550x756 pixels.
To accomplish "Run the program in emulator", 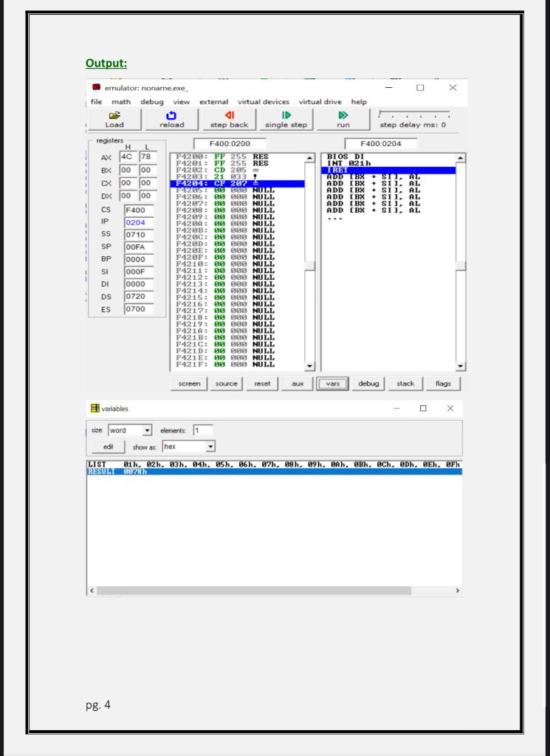I will pyautogui.click(x=343, y=120).
